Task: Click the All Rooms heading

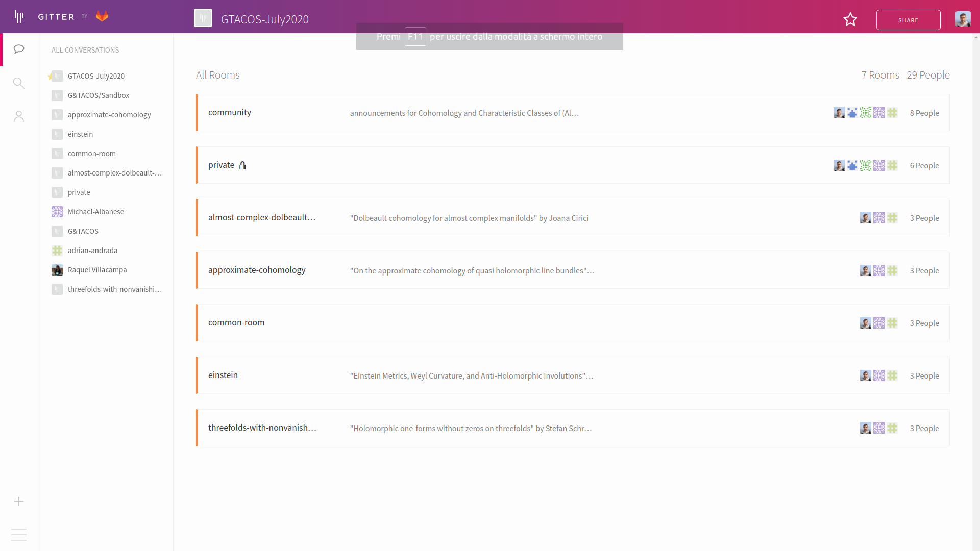Action: click(x=218, y=75)
